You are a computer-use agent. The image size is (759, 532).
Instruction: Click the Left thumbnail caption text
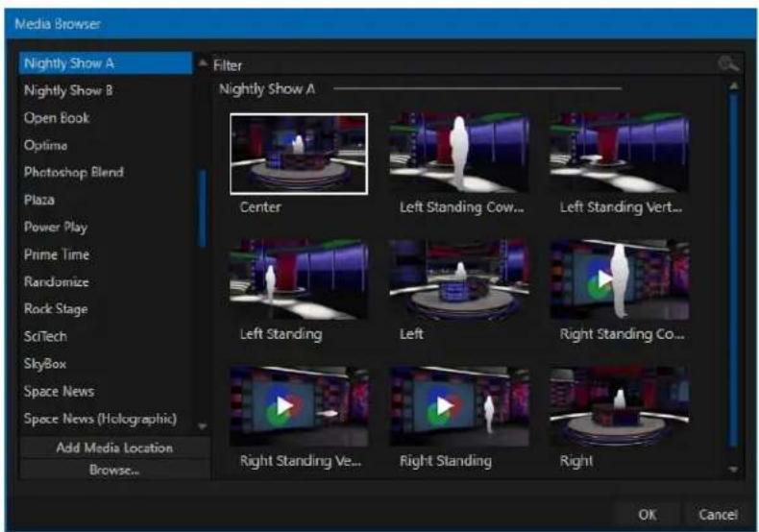(411, 334)
